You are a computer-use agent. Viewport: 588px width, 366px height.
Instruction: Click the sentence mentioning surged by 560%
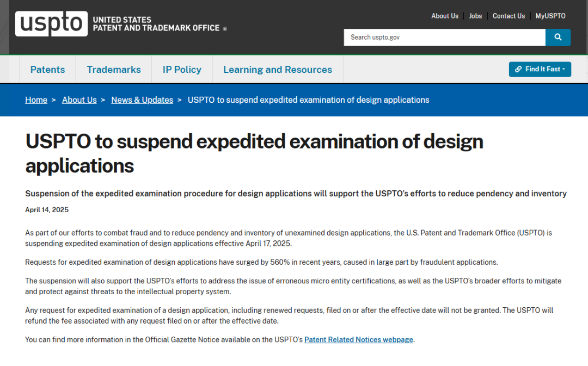pos(261,262)
